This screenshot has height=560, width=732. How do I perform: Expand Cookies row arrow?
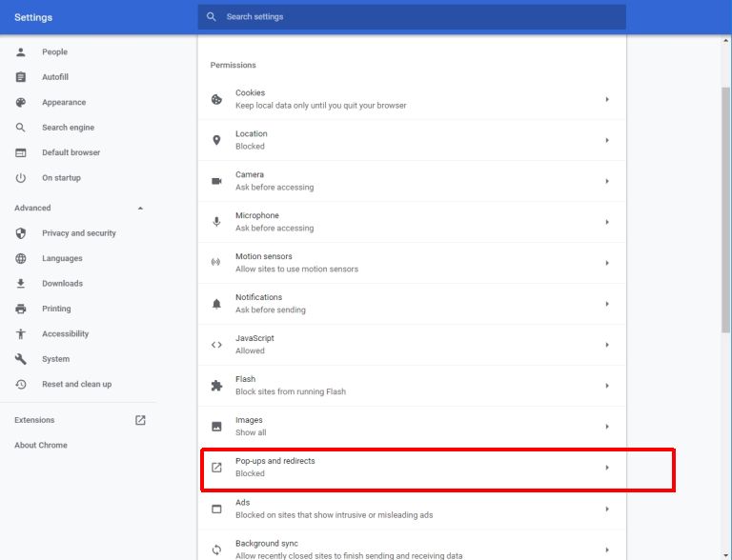coord(607,99)
